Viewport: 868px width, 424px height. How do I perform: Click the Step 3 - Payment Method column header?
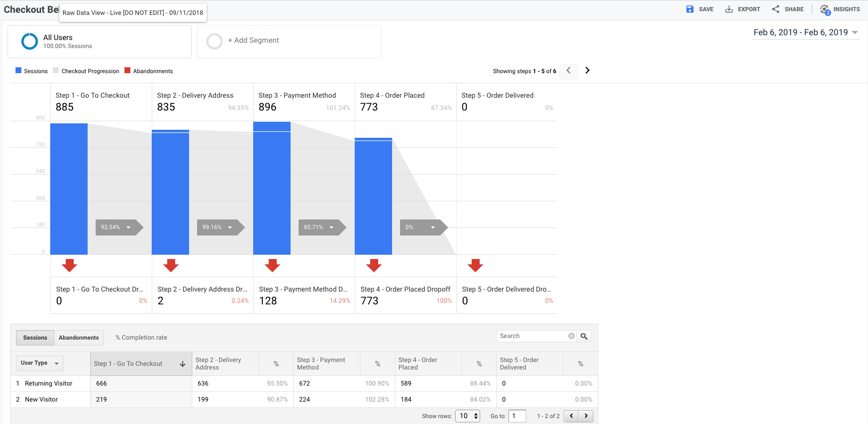pos(327,364)
